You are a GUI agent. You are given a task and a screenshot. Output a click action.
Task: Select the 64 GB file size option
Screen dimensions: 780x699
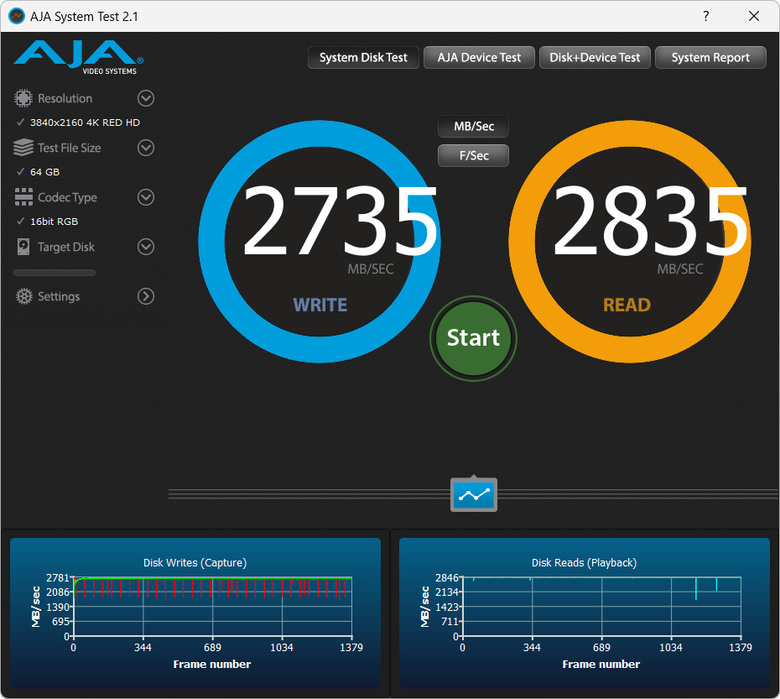[45, 172]
